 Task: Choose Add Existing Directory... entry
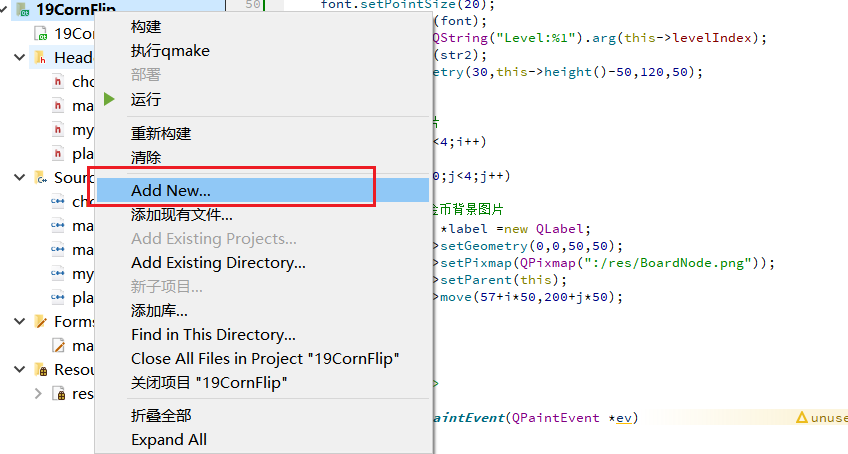[218, 263]
